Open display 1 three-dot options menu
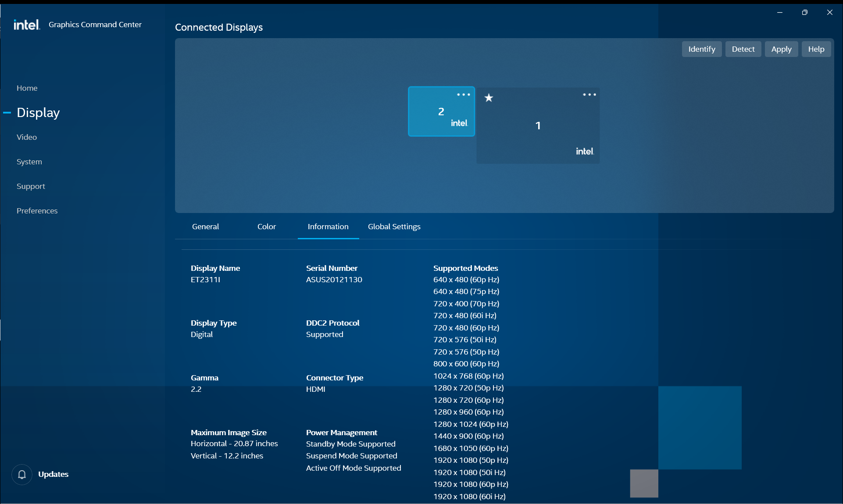This screenshot has height=504, width=843. [x=589, y=95]
